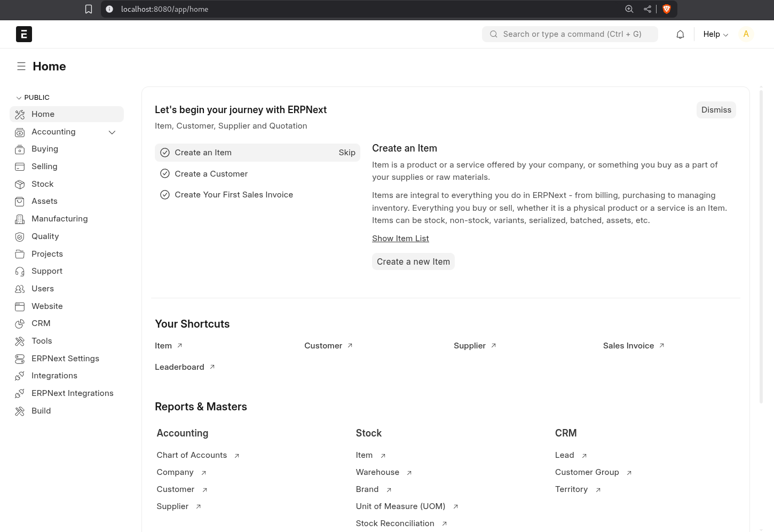
Task: View site information icon in address bar
Action: (109, 9)
